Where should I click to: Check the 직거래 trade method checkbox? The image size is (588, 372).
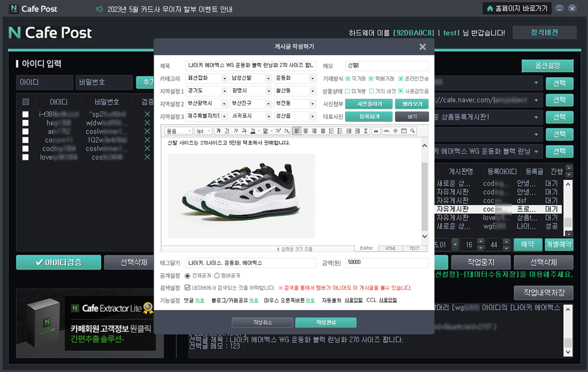pos(348,79)
